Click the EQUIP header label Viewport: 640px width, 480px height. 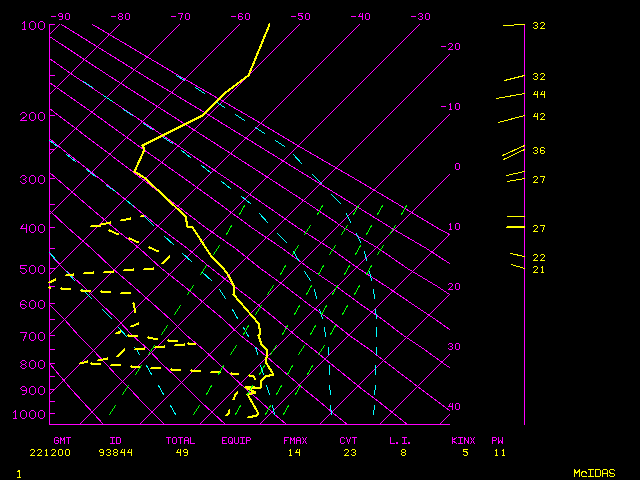236,441
